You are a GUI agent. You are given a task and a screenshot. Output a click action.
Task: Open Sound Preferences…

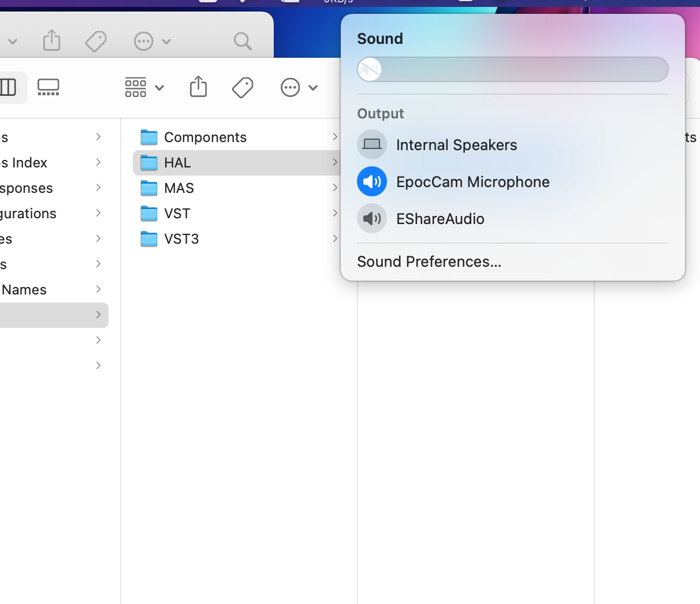[429, 262]
